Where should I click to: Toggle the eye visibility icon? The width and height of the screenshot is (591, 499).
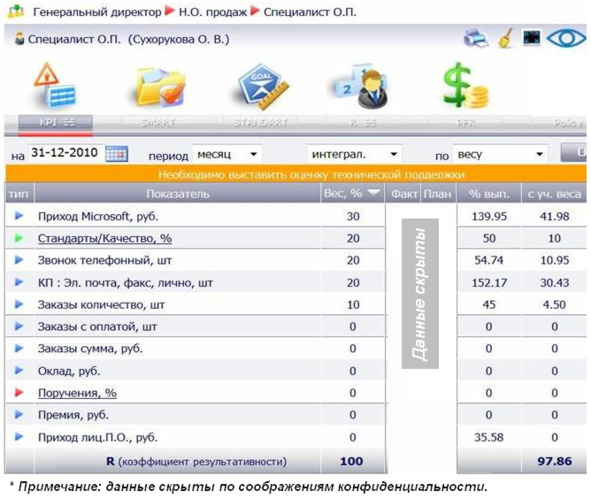pos(566,38)
